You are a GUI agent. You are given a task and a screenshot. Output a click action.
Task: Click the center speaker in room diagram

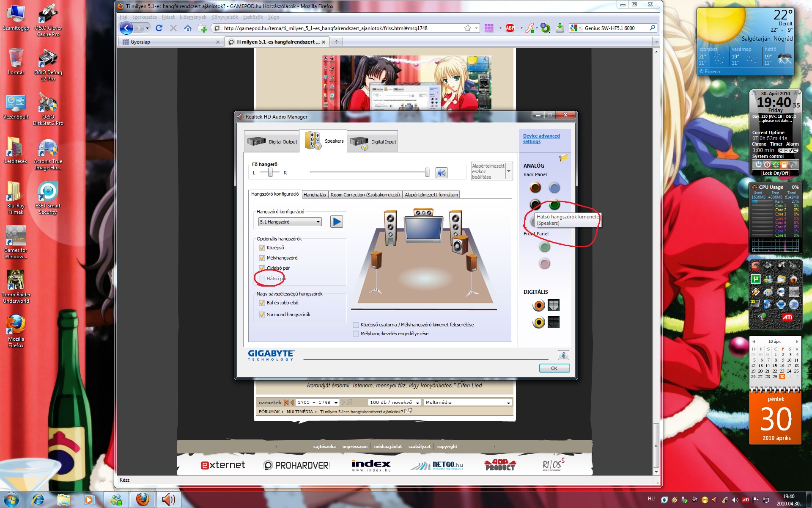pos(423,212)
